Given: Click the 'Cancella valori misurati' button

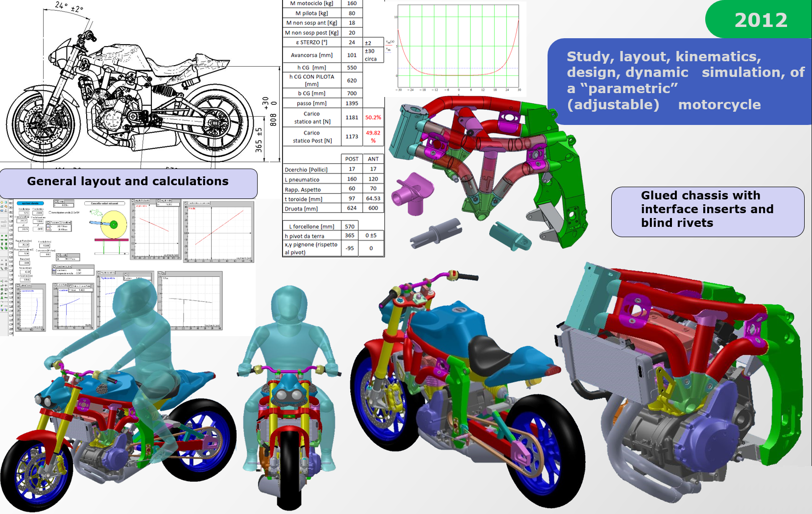Looking at the screenshot, I should pyautogui.click(x=104, y=203).
